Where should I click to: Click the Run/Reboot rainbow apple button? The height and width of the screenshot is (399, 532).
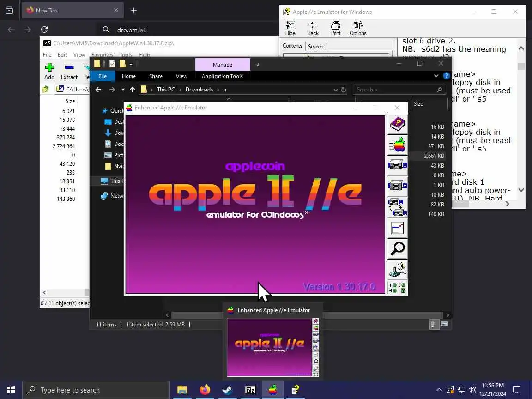tap(397, 145)
